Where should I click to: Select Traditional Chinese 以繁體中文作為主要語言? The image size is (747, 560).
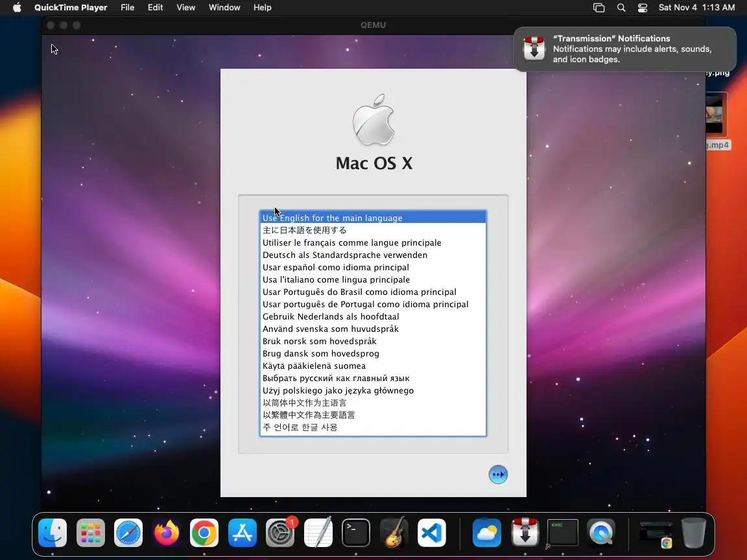click(x=373, y=415)
